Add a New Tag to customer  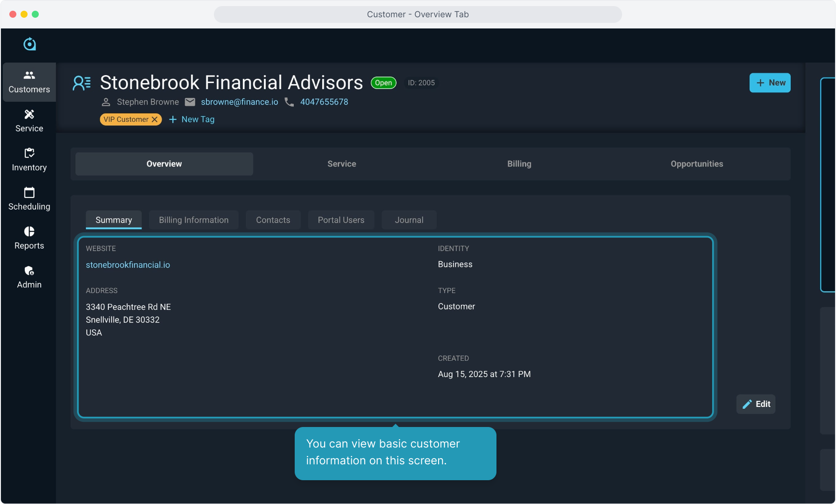click(191, 119)
